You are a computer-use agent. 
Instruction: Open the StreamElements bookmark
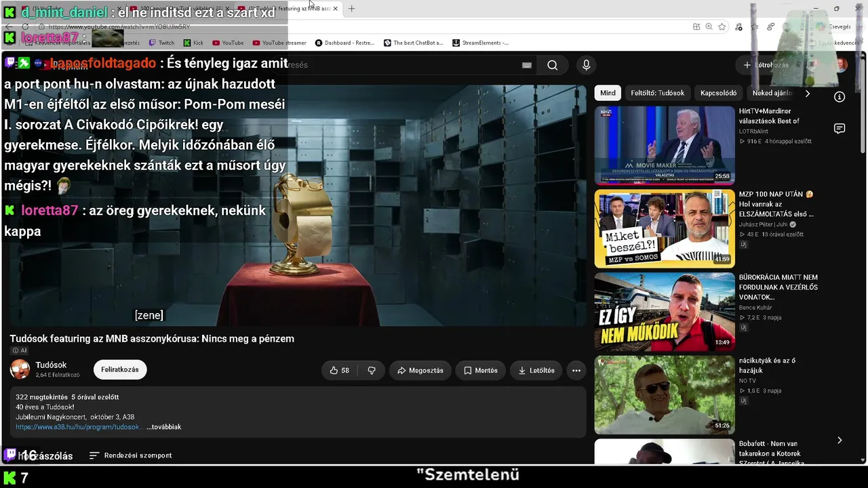480,43
